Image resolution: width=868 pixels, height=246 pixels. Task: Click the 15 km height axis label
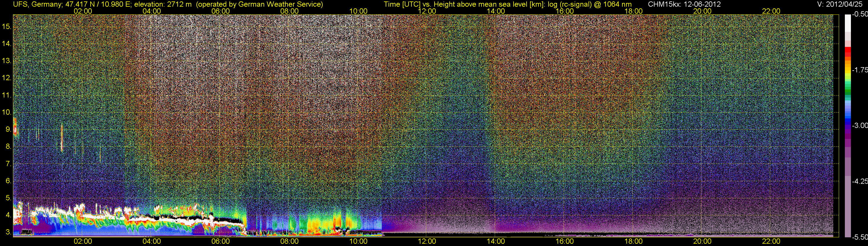[7, 27]
